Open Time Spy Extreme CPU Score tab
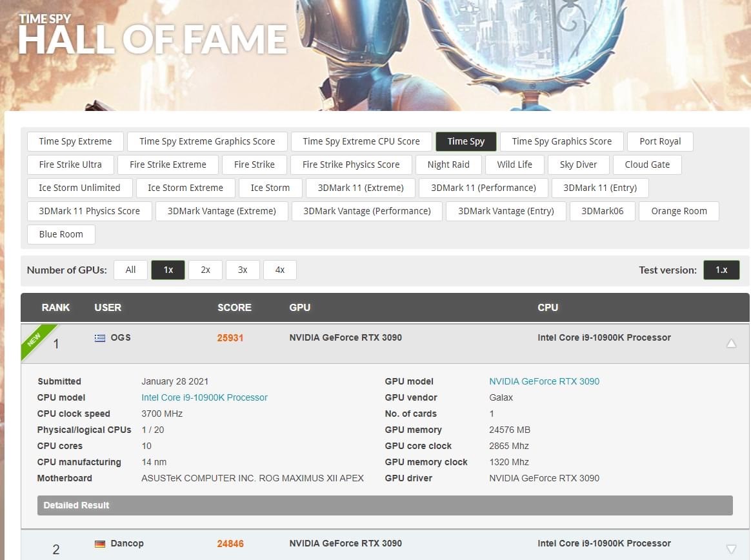 (361, 141)
